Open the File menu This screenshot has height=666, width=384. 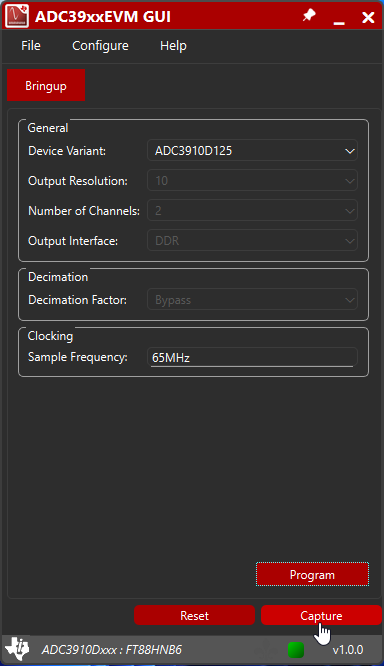[x=31, y=45]
